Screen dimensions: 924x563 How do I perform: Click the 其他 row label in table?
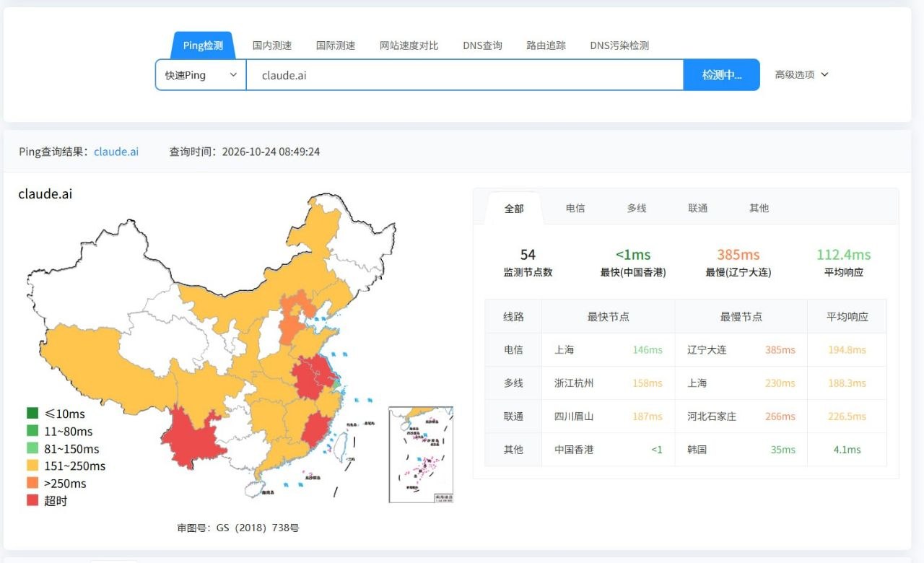(513, 449)
